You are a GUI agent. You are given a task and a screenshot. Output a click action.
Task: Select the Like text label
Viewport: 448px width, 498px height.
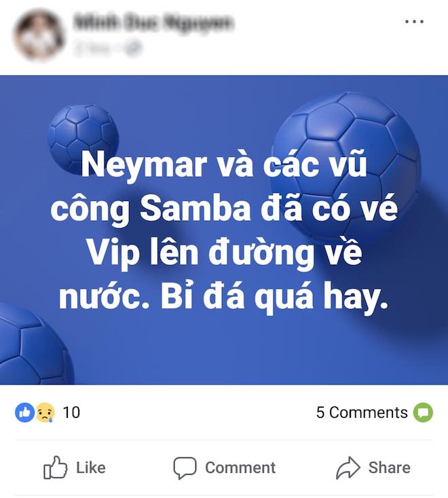point(91,467)
